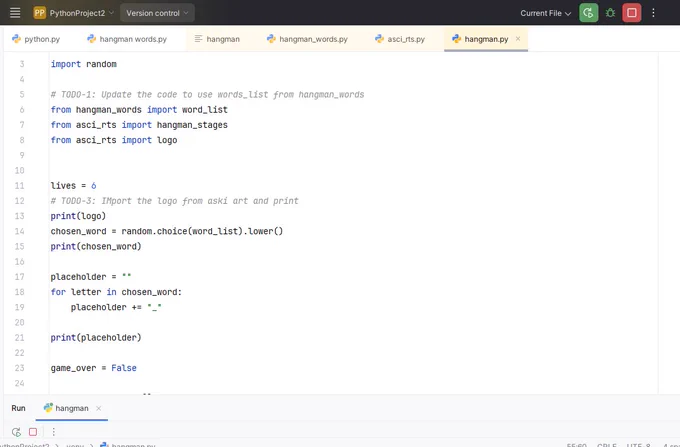Expand the PythonProject2 project dropdown
680x447 pixels.
point(82,13)
